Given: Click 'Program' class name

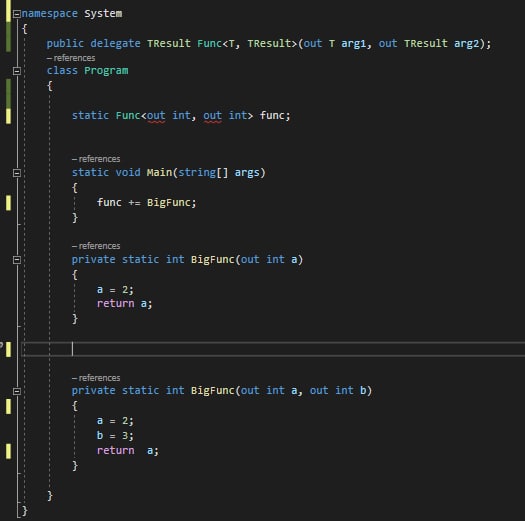Looking at the screenshot, I should click(106, 71).
